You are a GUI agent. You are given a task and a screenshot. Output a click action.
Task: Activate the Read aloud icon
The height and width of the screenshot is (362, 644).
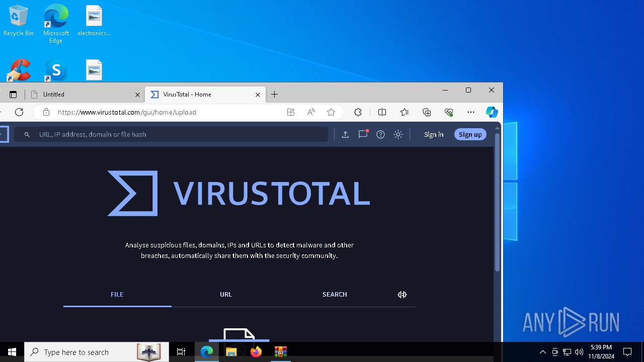(311, 112)
